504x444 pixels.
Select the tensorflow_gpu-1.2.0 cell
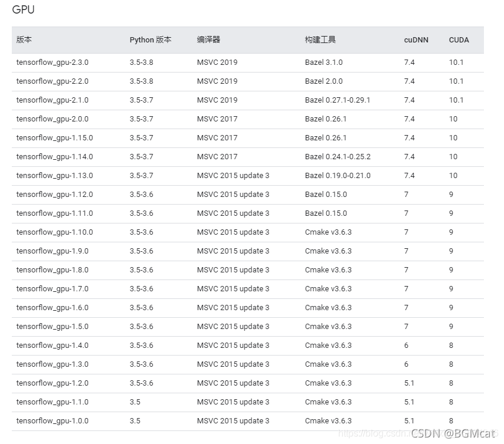click(53, 383)
